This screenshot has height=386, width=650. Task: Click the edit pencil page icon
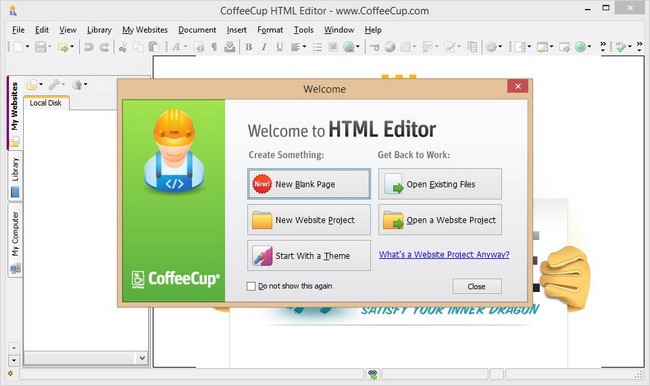450,47
